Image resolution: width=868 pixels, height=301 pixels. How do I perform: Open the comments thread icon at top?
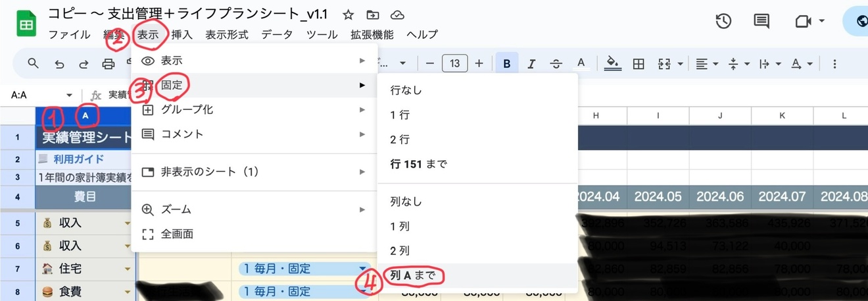(x=761, y=21)
